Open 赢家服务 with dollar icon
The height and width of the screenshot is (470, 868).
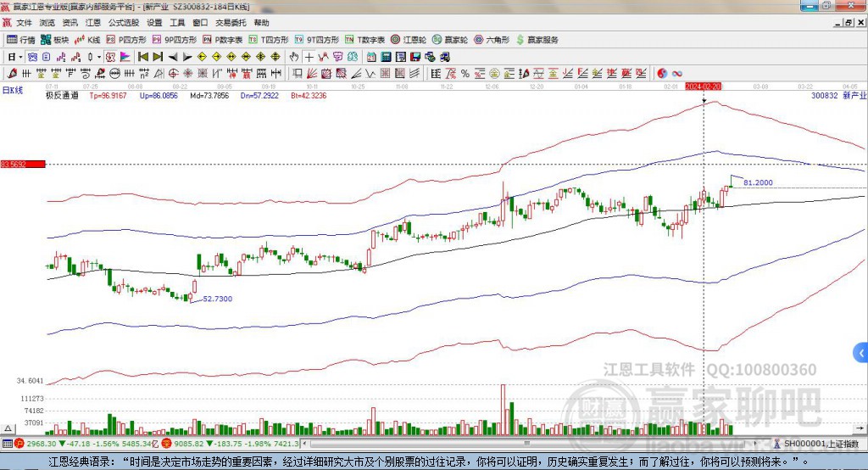[x=537, y=40]
